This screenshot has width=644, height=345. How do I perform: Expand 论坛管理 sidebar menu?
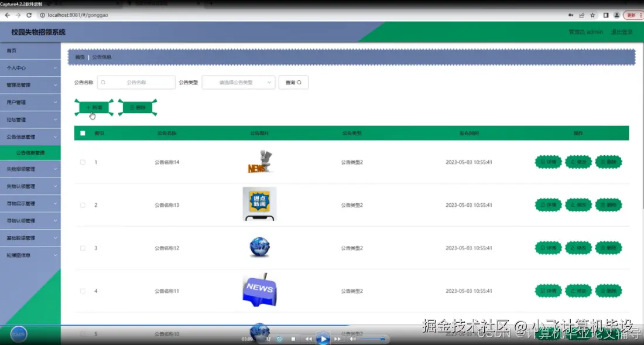tap(30, 119)
